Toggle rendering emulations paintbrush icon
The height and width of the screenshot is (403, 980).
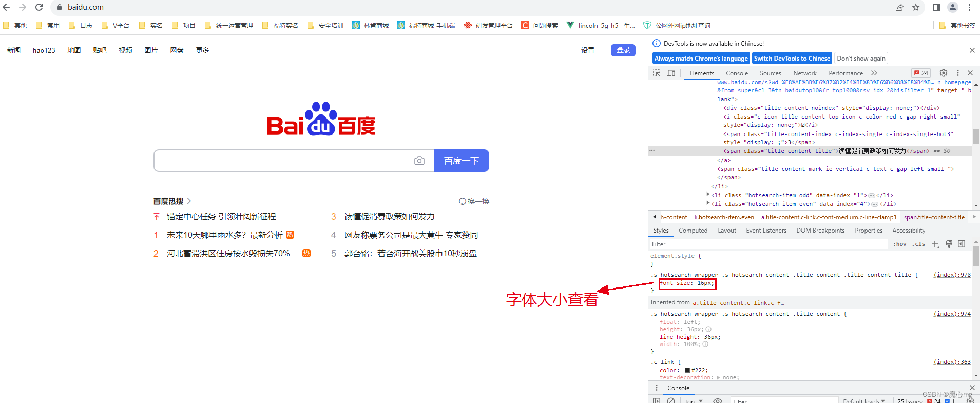949,244
